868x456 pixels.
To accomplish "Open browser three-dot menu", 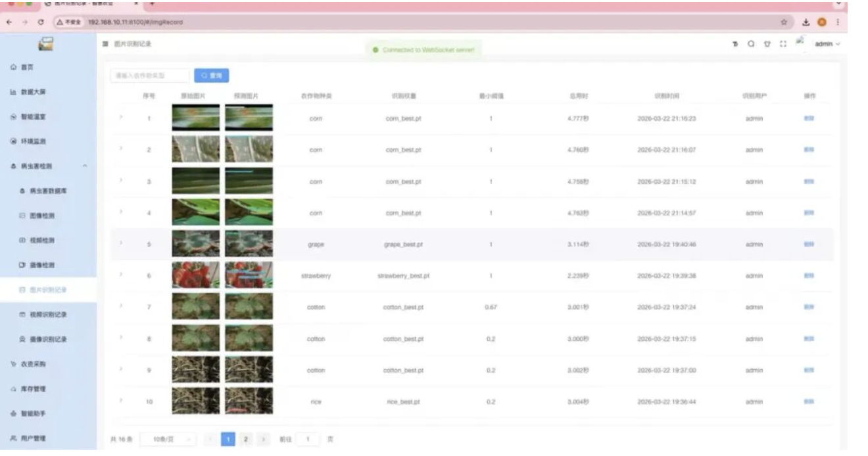I will pos(837,22).
